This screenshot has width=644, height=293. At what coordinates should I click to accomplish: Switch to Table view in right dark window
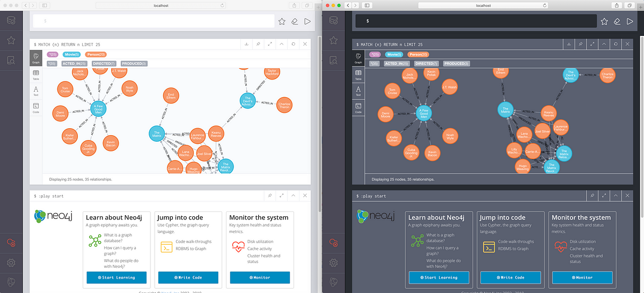(358, 75)
